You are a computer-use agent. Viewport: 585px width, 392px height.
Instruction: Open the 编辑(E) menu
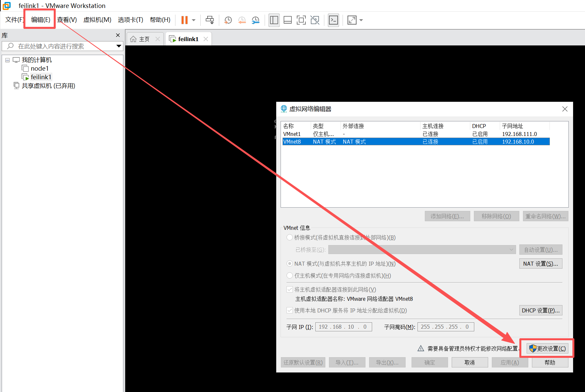point(40,20)
